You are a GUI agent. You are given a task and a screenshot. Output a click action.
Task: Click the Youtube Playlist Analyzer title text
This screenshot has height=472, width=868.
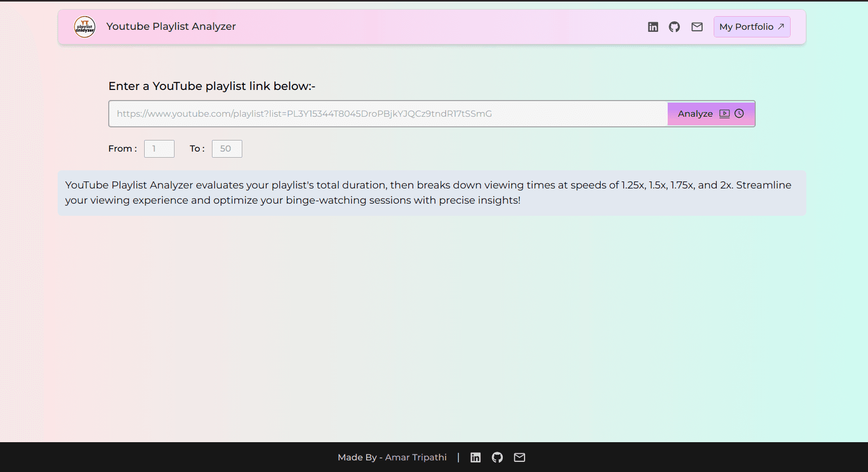[171, 26]
